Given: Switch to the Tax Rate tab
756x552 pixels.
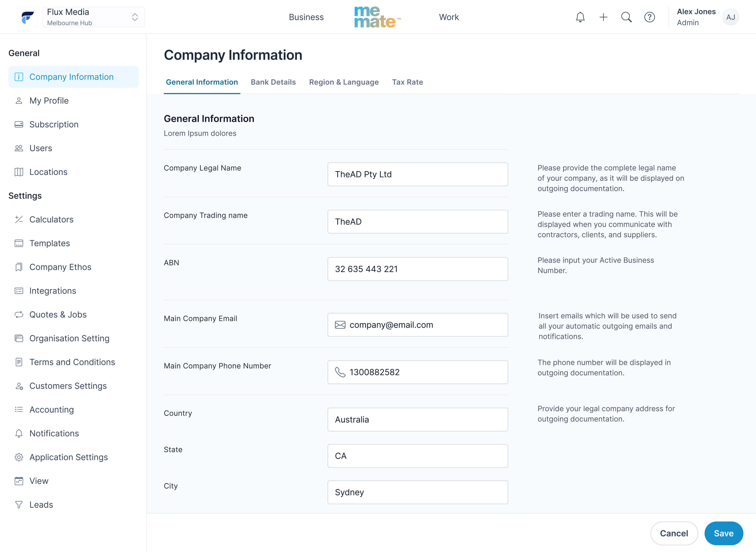Looking at the screenshot, I should pyautogui.click(x=407, y=82).
